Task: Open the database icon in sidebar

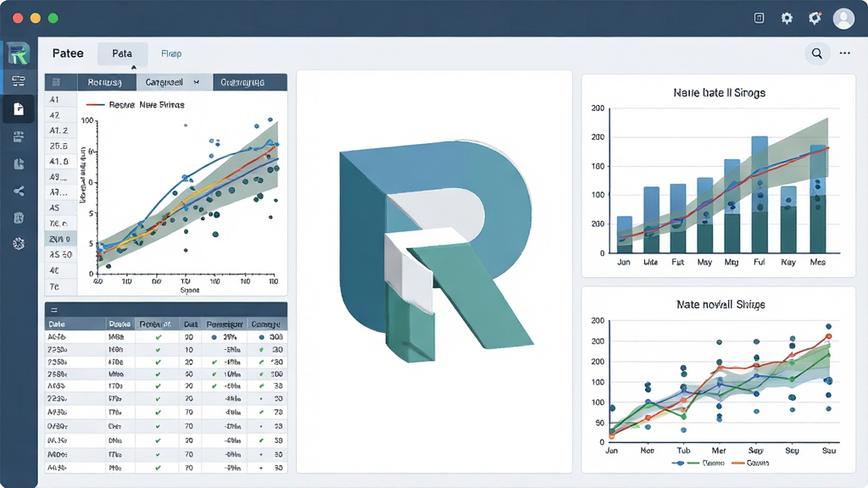Action: pyautogui.click(x=19, y=218)
